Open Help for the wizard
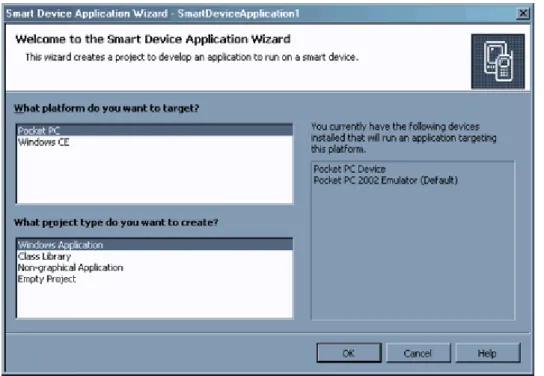The height and width of the screenshot is (376, 544). tap(487, 353)
